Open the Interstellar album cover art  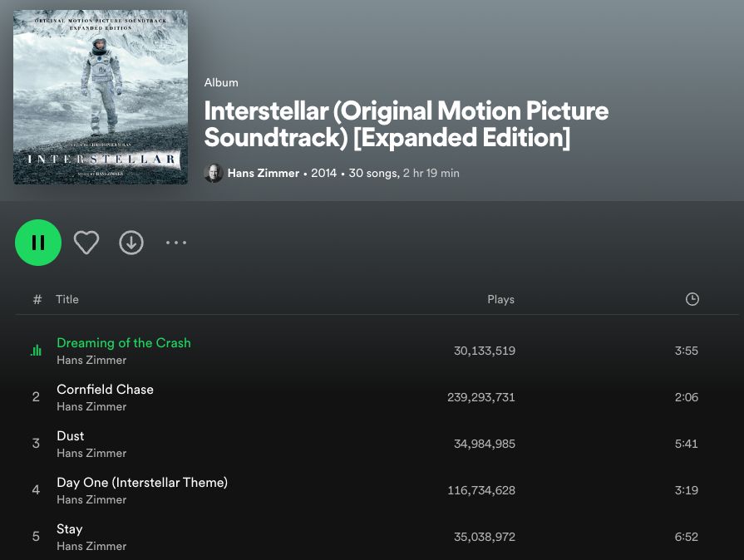101,97
